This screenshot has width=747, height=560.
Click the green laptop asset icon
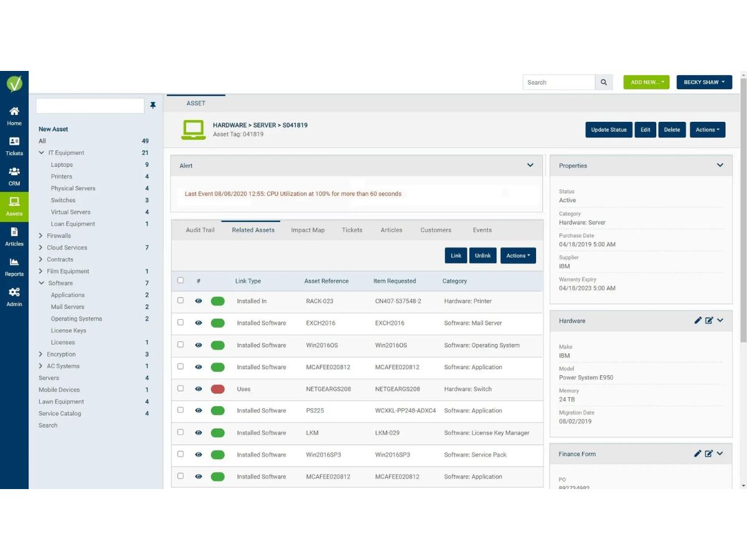coord(193,129)
